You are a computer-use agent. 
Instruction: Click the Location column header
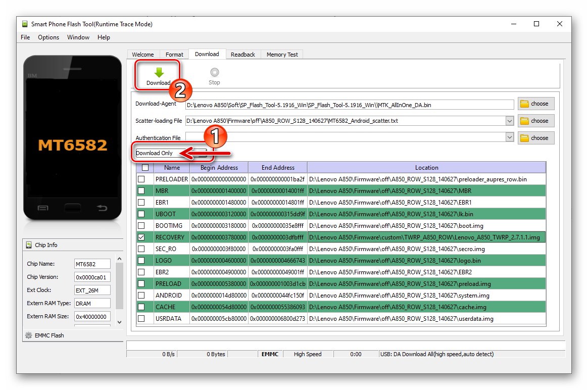[x=427, y=168]
